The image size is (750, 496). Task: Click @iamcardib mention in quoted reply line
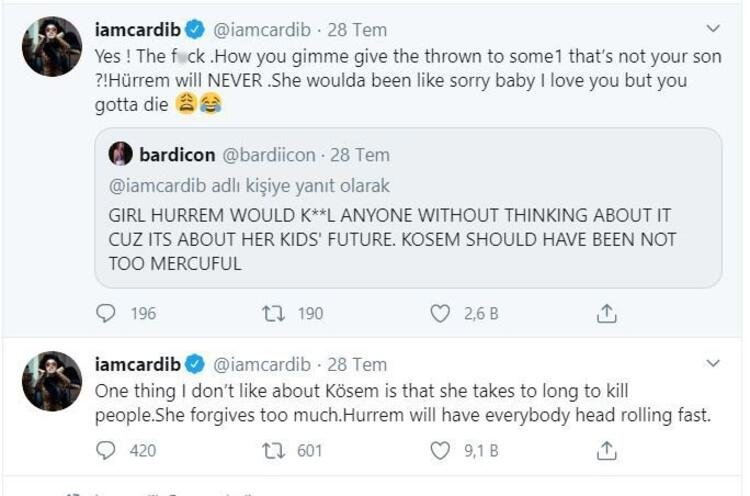click(157, 186)
